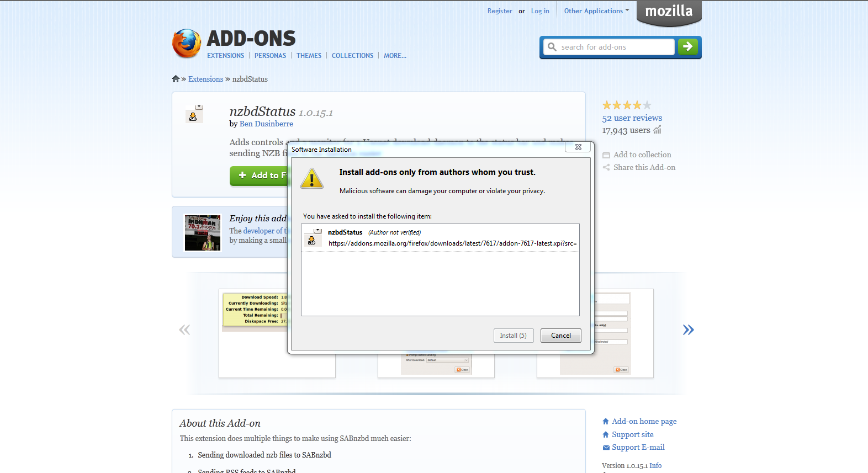The height and width of the screenshot is (473, 868).
Task: Open the Support site link
Action: tap(632, 434)
